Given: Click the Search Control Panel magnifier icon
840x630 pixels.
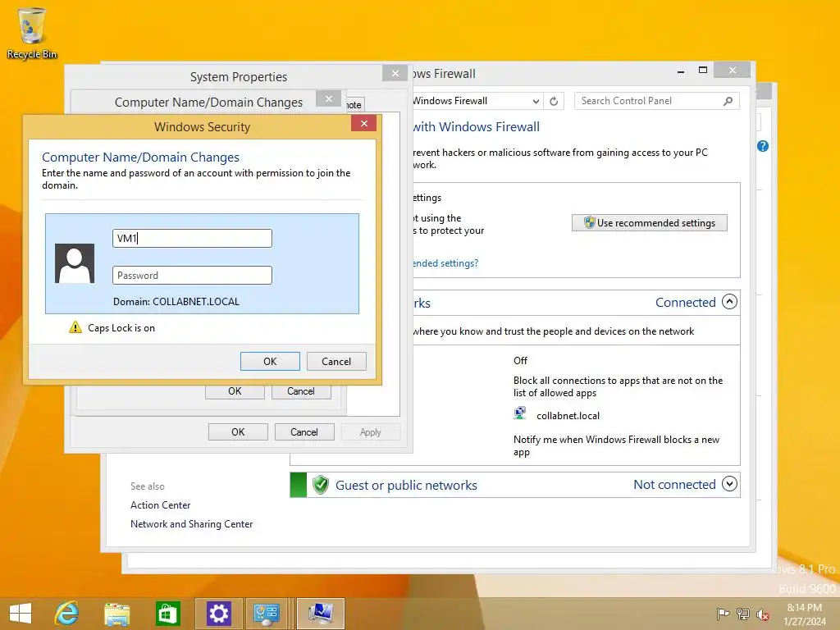Looking at the screenshot, I should point(728,101).
